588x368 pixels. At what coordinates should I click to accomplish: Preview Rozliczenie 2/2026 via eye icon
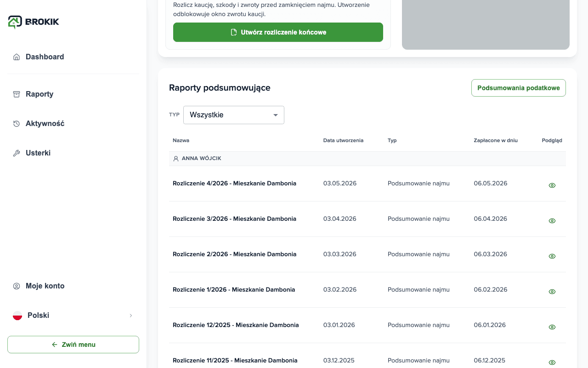(x=552, y=256)
